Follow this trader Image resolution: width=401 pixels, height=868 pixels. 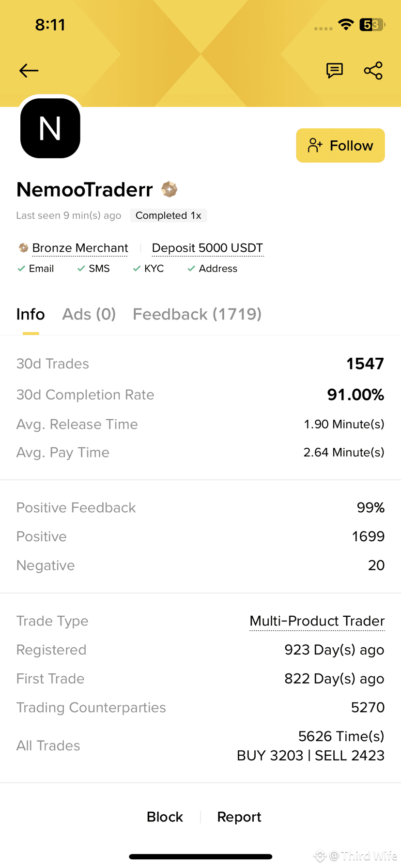pyautogui.click(x=340, y=145)
